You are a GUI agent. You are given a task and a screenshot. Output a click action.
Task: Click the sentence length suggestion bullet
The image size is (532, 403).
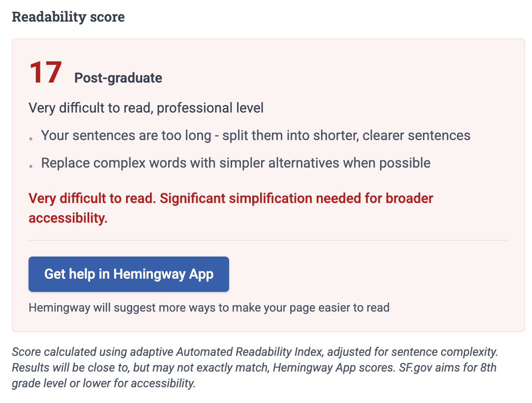tap(256, 135)
